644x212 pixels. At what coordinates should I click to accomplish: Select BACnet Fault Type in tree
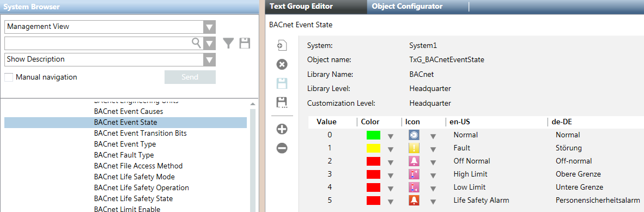click(124, 155)
